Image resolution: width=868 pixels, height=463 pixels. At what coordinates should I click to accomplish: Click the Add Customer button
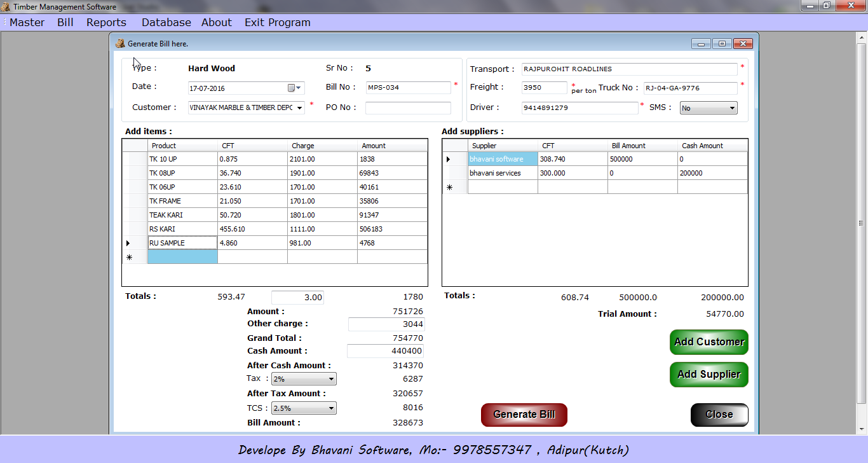pyautogui.click(x=709, y=342)
